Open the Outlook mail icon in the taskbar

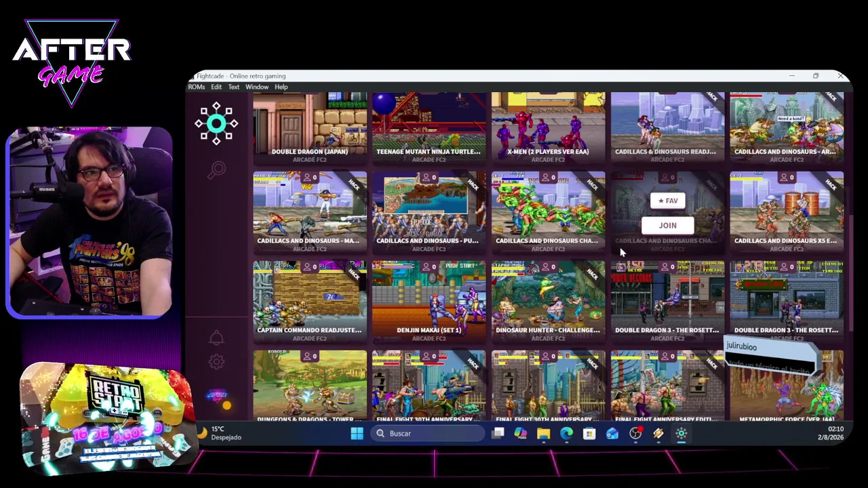click(x=612, y=434)
